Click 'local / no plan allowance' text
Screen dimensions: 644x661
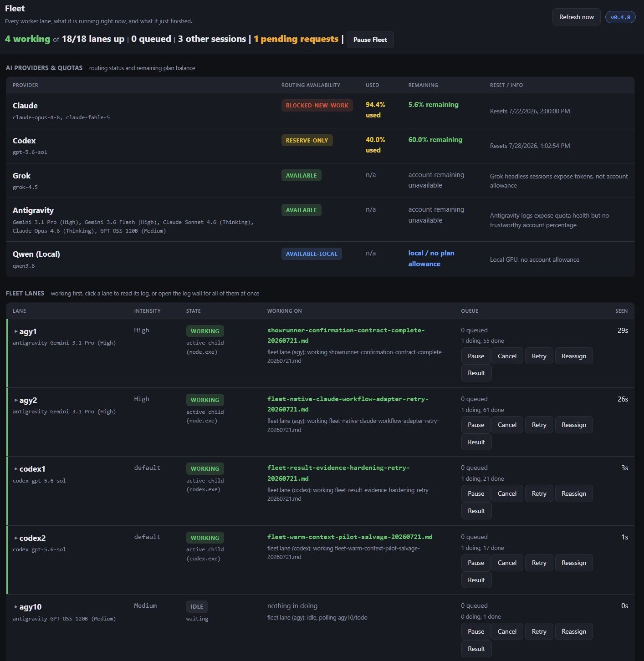pos(431,259)
